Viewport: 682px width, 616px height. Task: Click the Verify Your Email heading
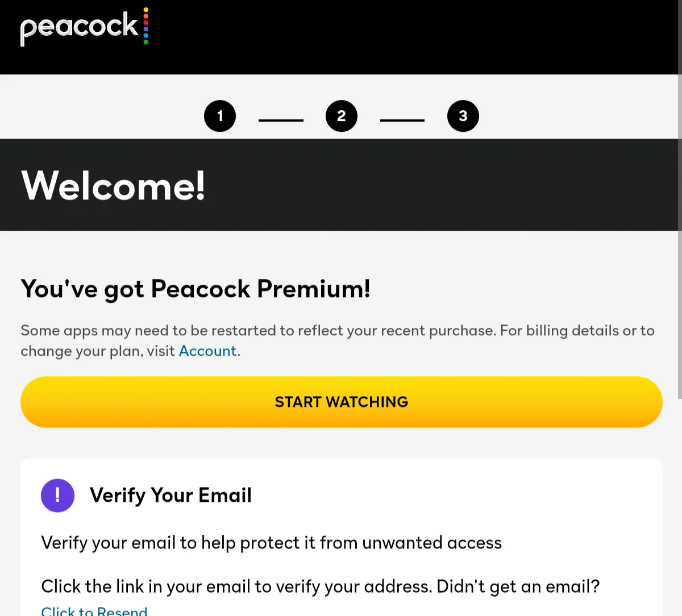coord(170,496)
